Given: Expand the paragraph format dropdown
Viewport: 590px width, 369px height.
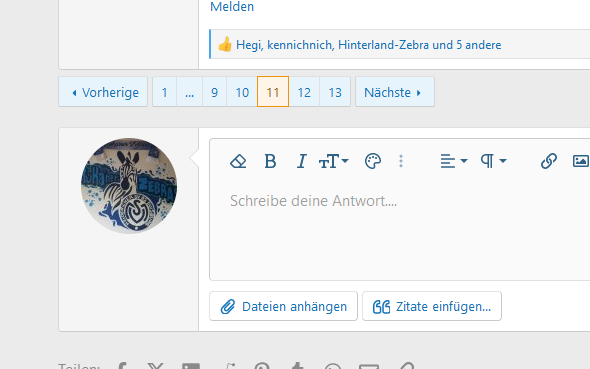Looking at the screenshot, I should [x=493, y=161].
